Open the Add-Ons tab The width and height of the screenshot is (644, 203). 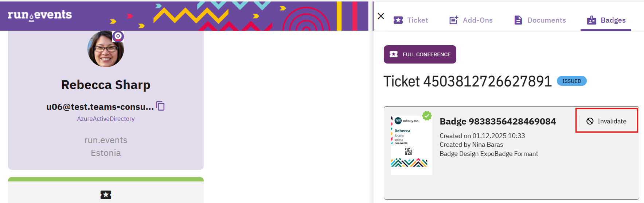[x=471, y=20]
